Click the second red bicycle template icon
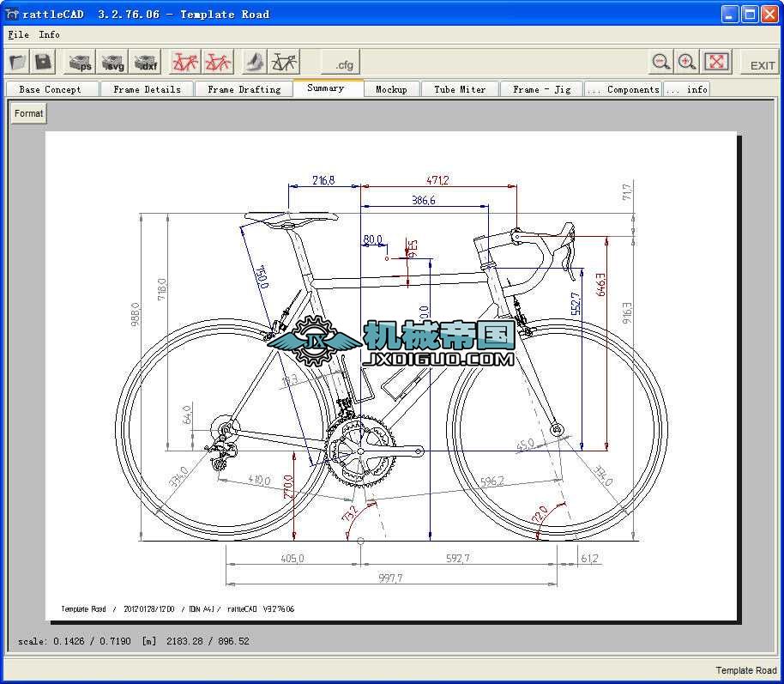 [218, 62]
